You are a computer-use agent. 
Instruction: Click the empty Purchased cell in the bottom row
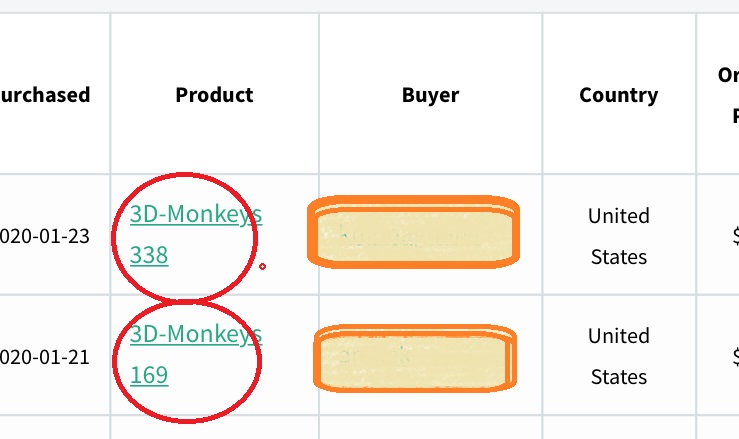point(50,428)
